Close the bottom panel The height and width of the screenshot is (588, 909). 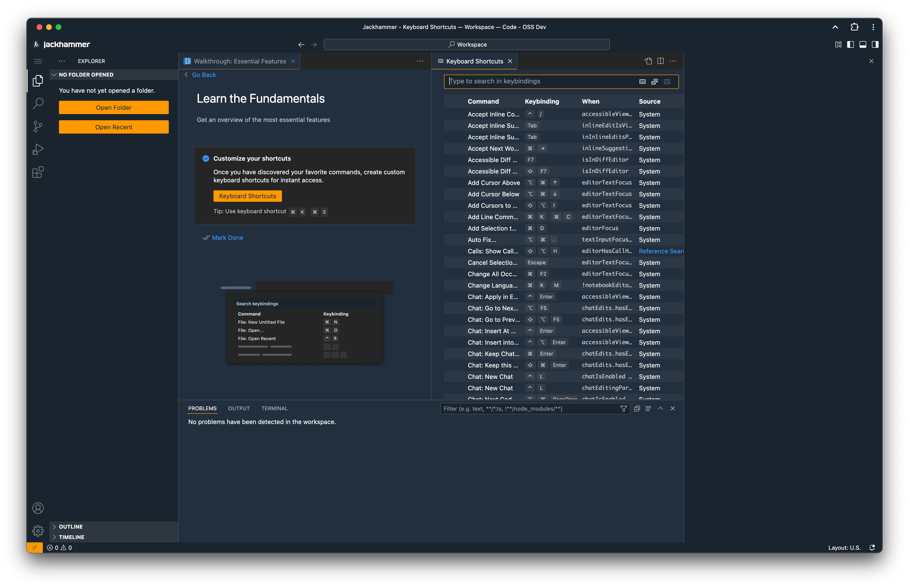point(673,409)
